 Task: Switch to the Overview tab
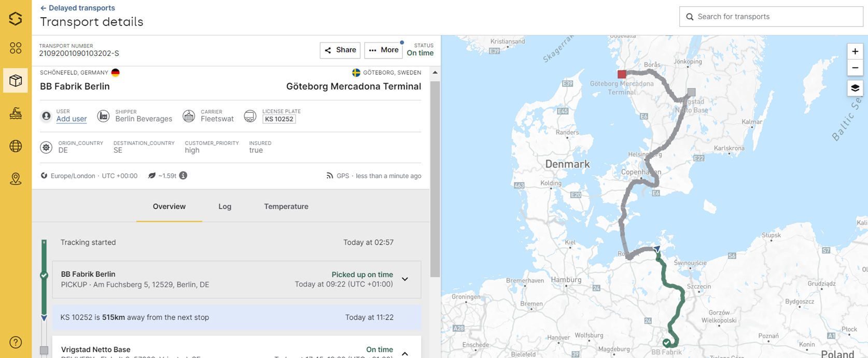(169, 206)
